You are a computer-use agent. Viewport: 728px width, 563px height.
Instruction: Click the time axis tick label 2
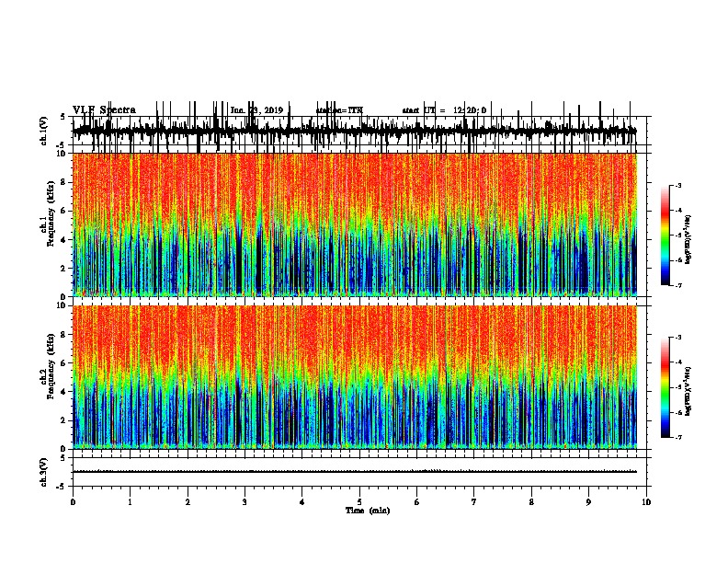tap(188, 502)
